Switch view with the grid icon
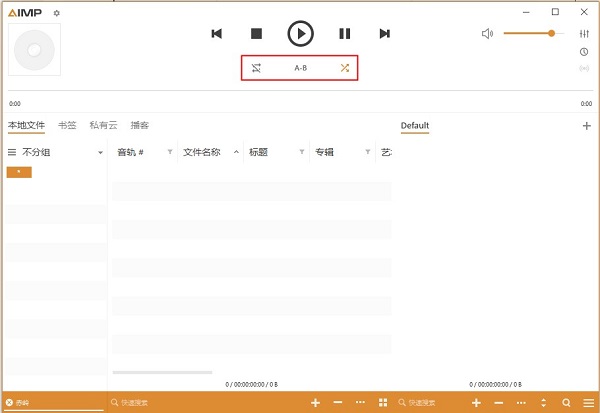Image resolution: width=600 pixels, height=413 pixels. (x=383, y=403)
